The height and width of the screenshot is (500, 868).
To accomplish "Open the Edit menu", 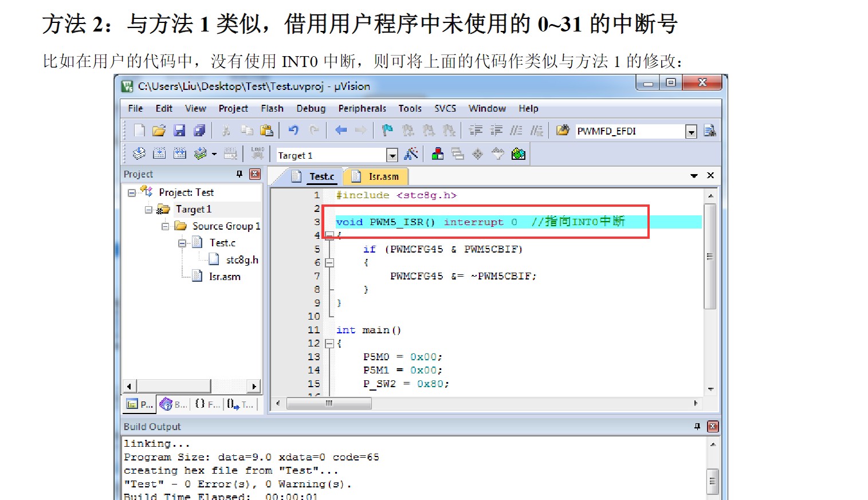I will [164, 108].
